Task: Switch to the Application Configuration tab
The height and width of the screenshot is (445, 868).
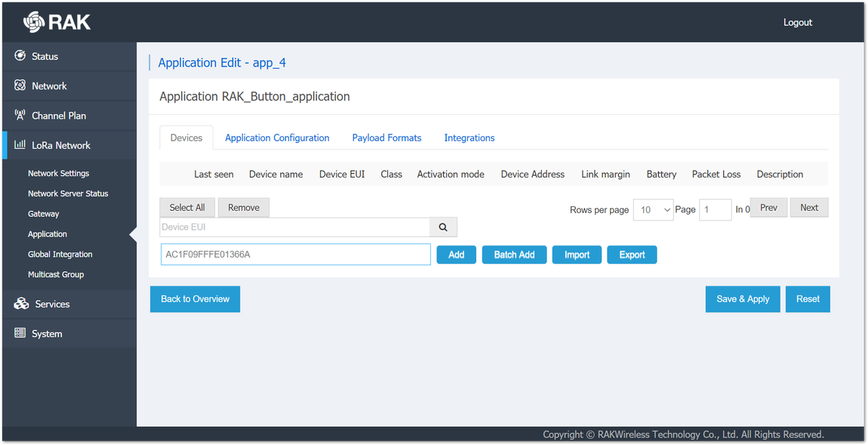Action: pyautogui.click(x=277, y=138)
